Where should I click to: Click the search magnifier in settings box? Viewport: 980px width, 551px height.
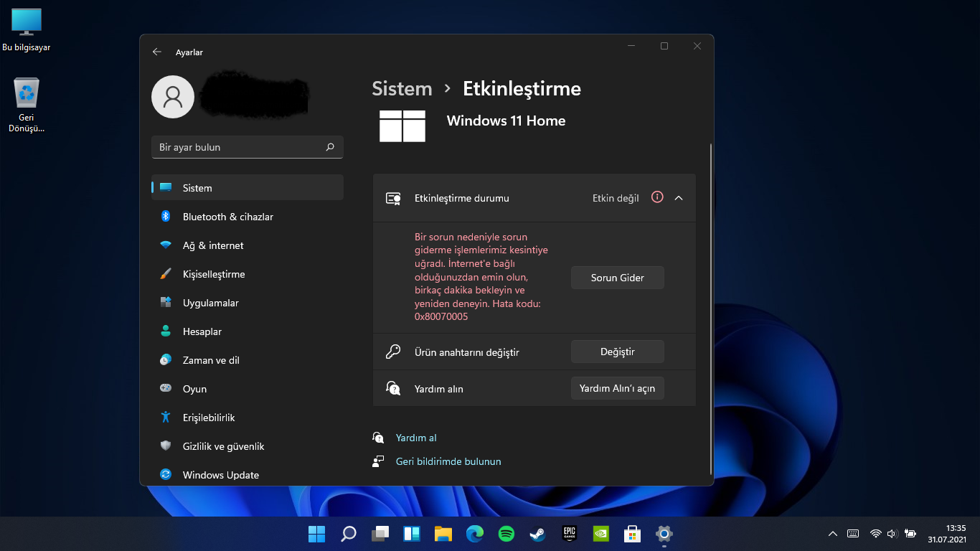[x=330, y=147]
